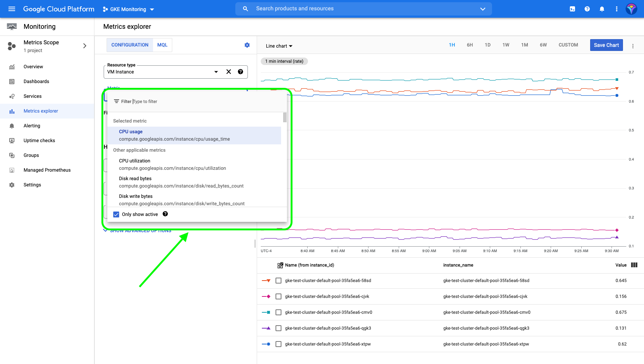Click Uptime checks sidebar icon
The width and height of the screenshot is (644, 364).
pyautogui.click(x=12, y=141)
